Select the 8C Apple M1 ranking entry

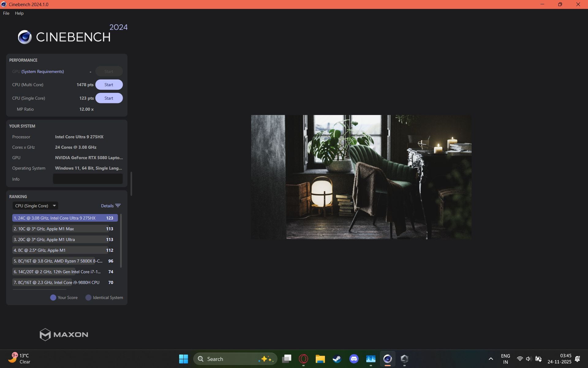coord(65,250)
